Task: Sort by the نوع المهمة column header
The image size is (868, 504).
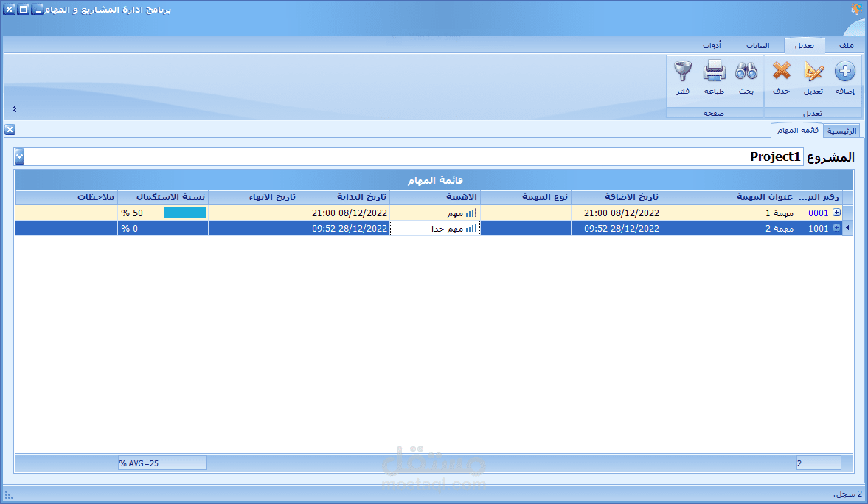Action: pos(525,197)
